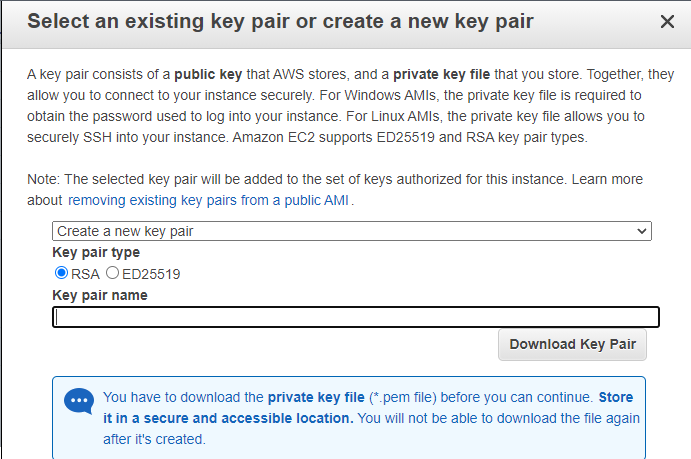Focus the Key pair name text field
Image resolution: width=691 pixels, height=459 pixels.
pyautogui.click(x=355, y=318)
